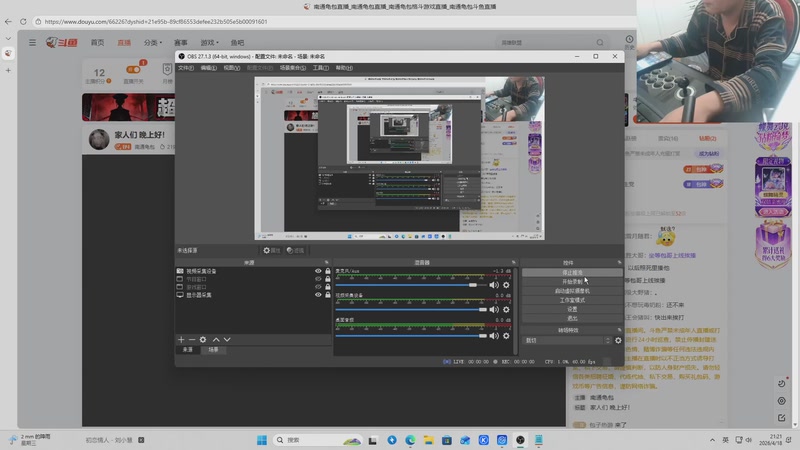Mute the first mixer channel speaker icon
This screenshot has height=450, width=800.
(494, 285)
